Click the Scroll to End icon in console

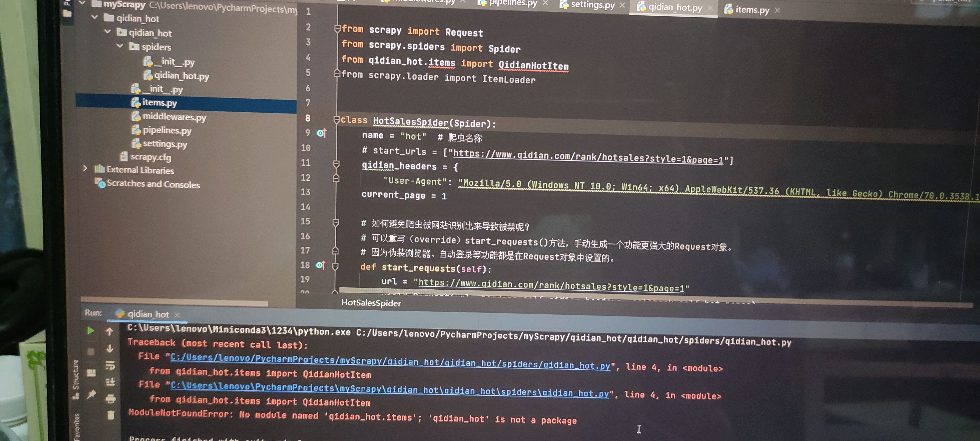pos(110,382)
